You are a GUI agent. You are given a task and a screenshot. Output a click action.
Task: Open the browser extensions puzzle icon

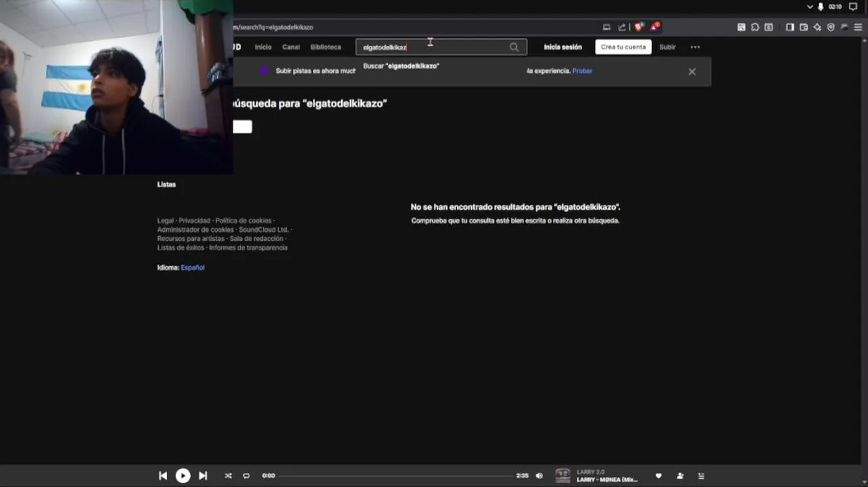755,27
